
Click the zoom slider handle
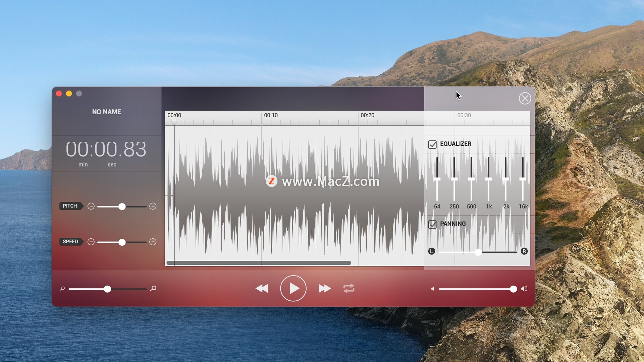click(107, 289)
